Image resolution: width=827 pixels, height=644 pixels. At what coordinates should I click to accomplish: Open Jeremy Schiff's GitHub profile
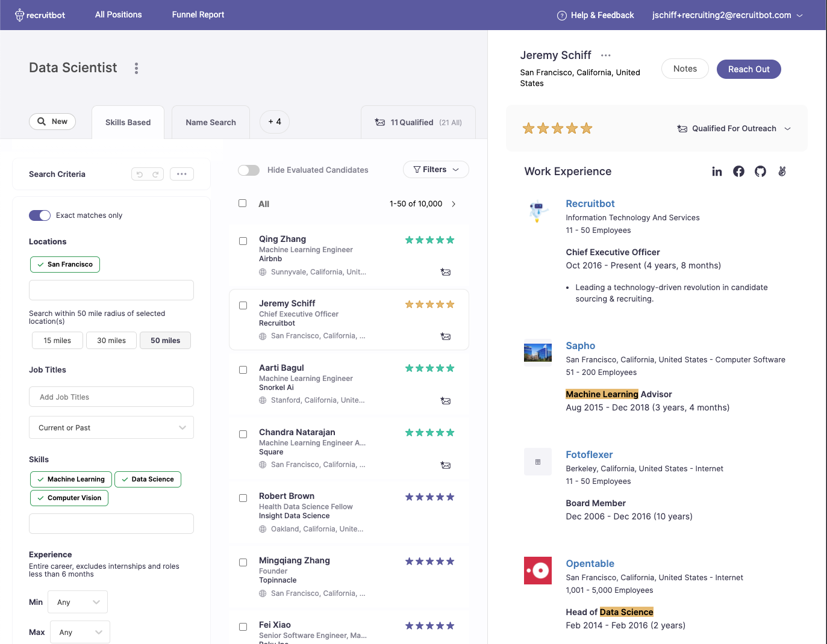point(760,172)
